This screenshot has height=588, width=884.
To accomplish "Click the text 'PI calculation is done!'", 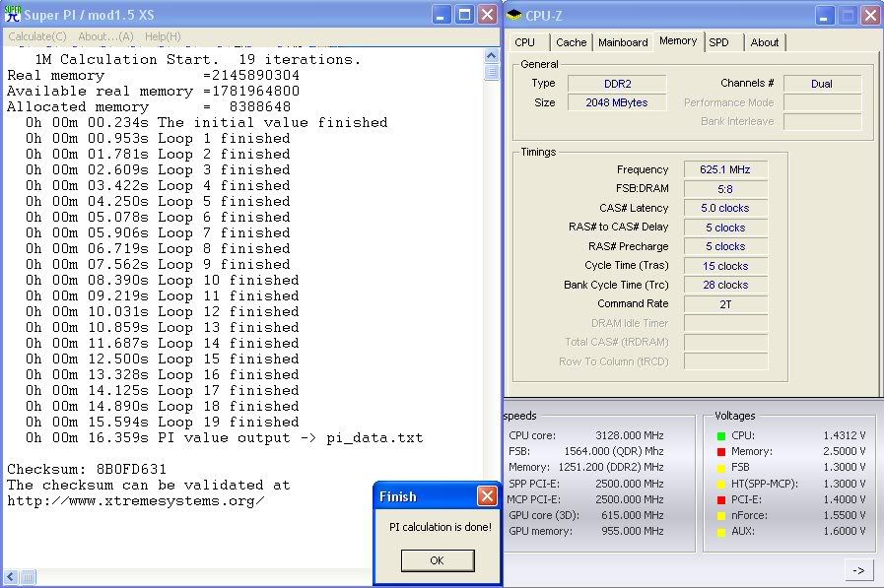I will coord(441,527).
